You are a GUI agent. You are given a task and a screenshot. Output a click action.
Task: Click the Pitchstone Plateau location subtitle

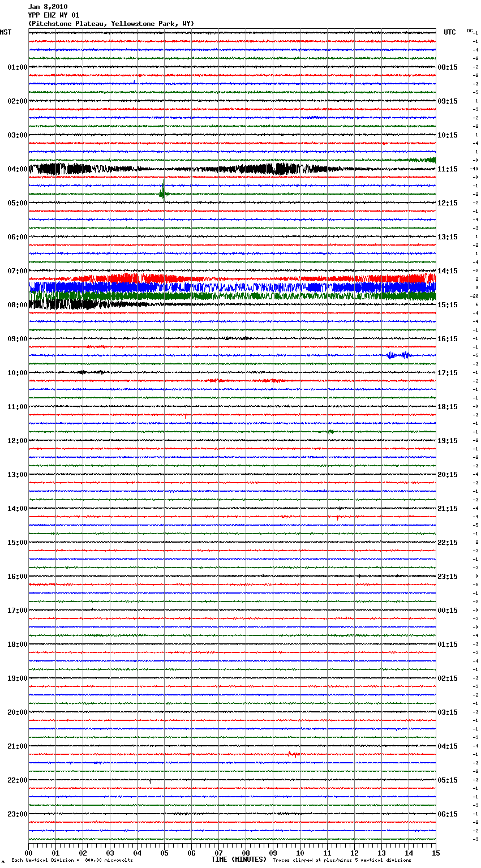tap(111, 24)
